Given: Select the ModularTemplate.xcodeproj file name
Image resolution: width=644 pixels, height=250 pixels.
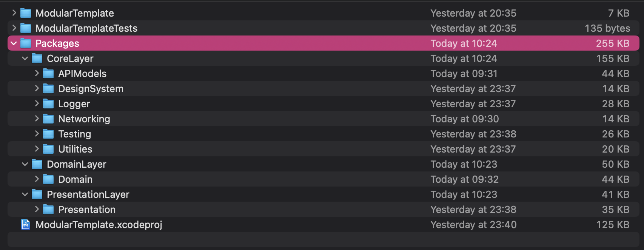Looking at the screenshot, I should (x=99, y=225).
